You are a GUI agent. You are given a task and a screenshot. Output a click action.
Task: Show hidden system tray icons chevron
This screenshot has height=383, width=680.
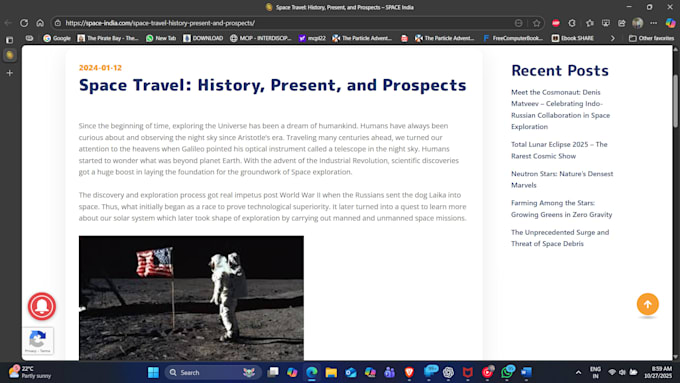tap(578, 373)
